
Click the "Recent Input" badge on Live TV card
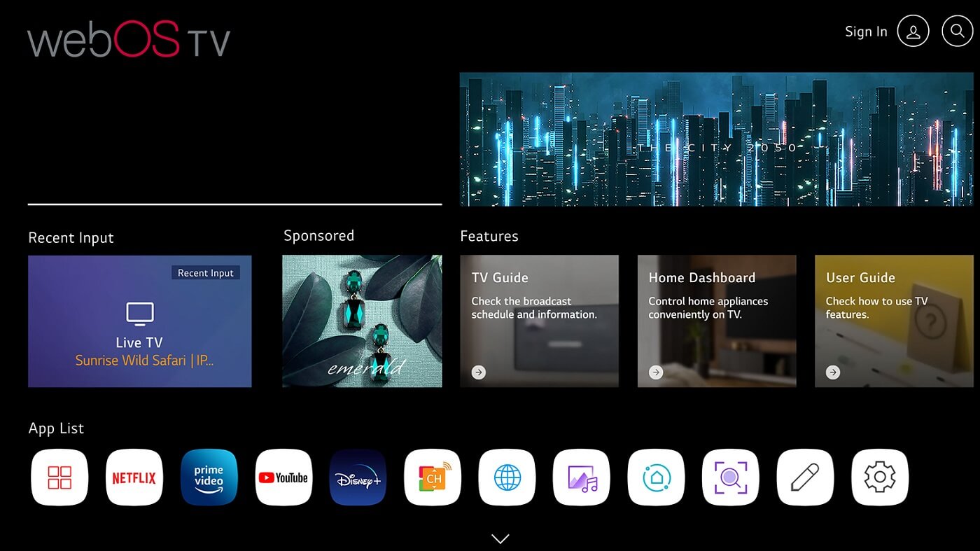(206, 273)
